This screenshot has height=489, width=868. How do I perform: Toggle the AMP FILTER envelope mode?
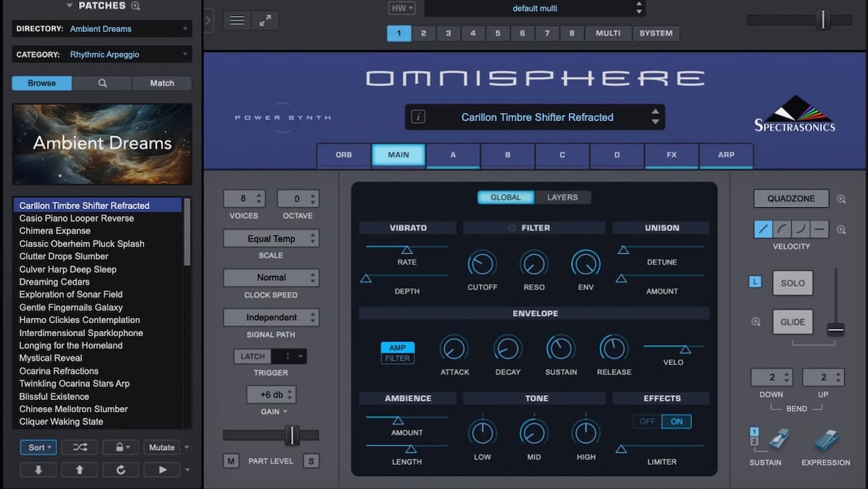[397, 353]
